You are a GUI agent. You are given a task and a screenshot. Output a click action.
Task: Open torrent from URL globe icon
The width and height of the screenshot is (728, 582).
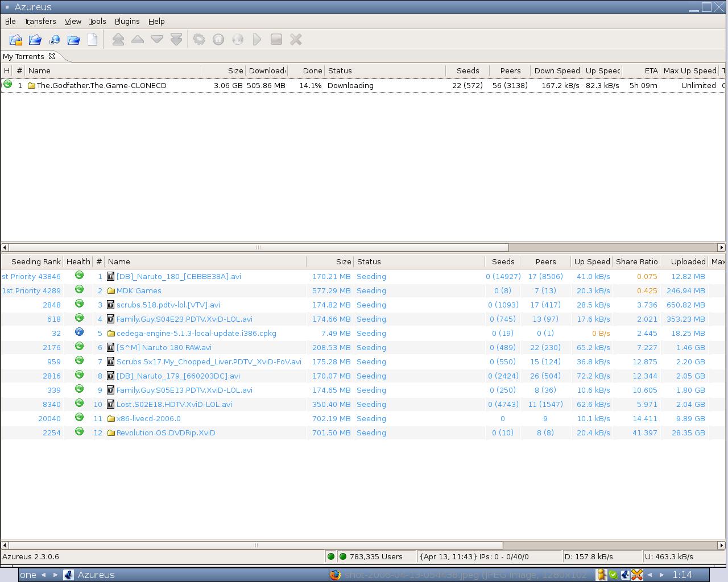pyautogui.click(x=55, y=40)
